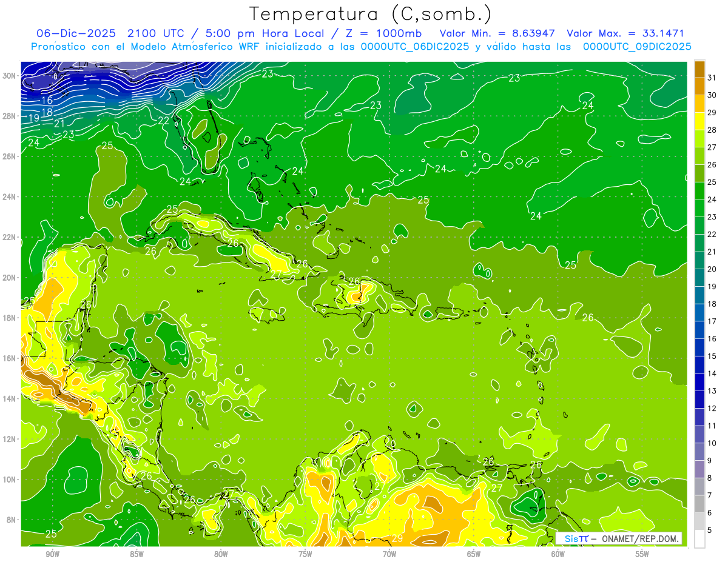Select the date text "06-Dic-2025"
Image resolution: width=728 pixels, height=562 pixels.
76,33
